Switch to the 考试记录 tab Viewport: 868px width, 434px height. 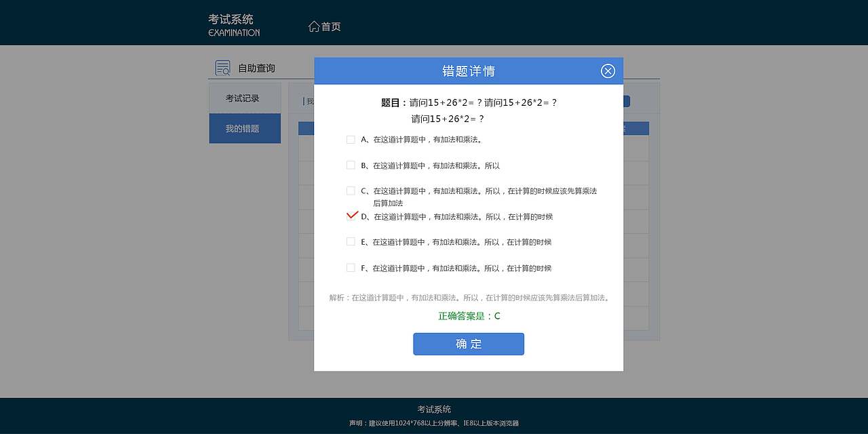click(244, 98)
